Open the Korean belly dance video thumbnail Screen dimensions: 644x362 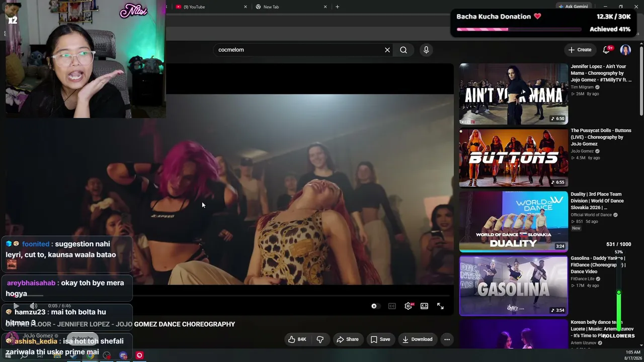514,334
